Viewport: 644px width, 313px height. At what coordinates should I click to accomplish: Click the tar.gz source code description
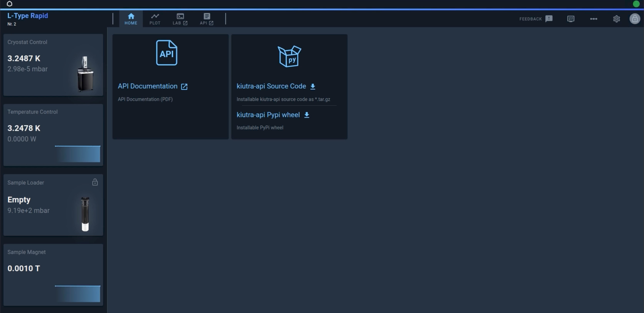(283, 99)
